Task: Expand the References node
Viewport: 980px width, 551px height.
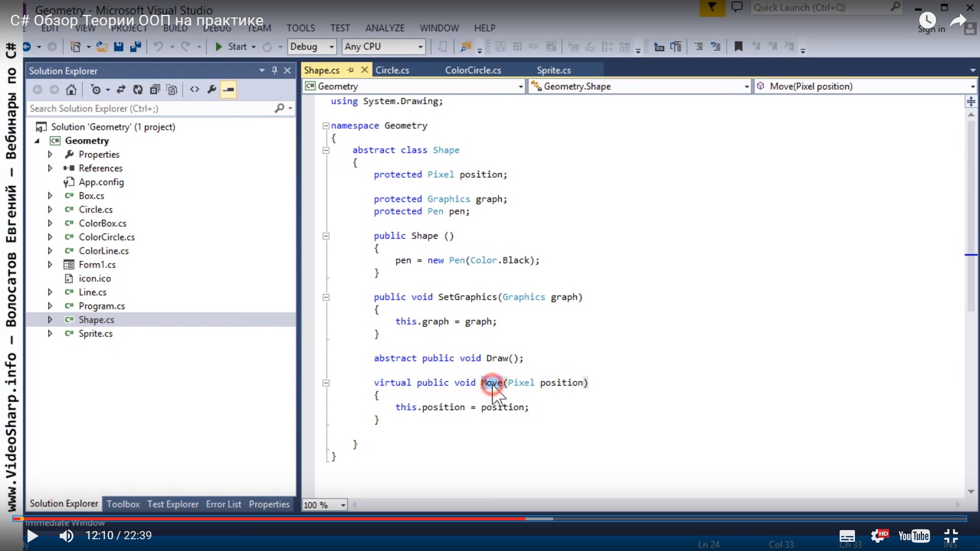Action: pos(50,168)
